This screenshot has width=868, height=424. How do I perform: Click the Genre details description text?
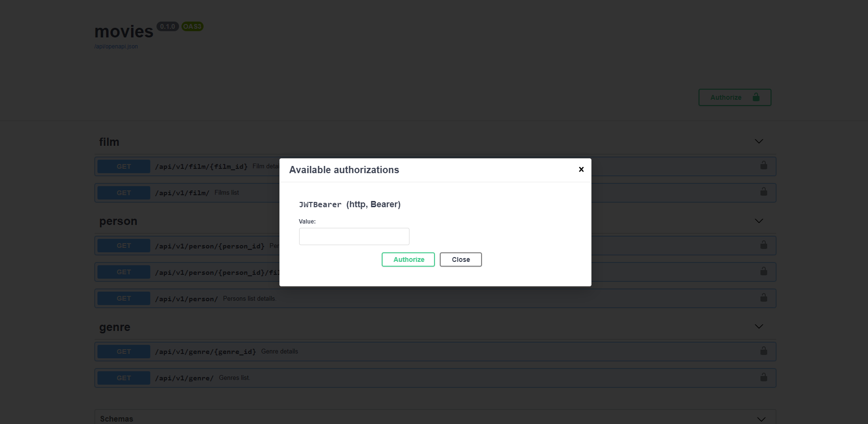pos(279,352)
